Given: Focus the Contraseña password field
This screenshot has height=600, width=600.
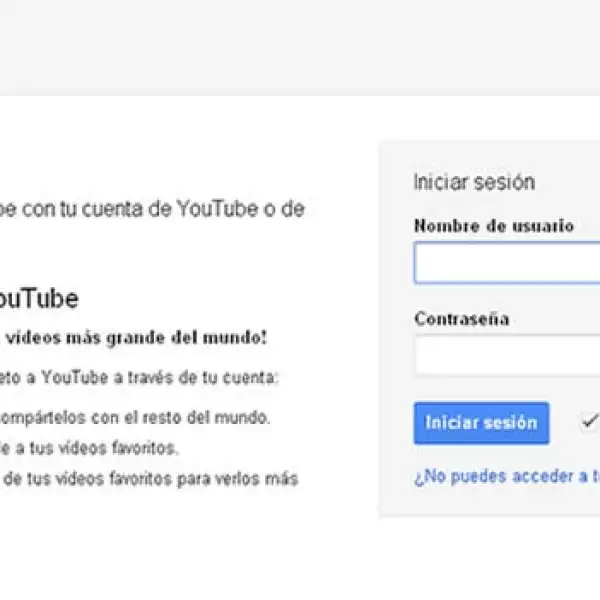Looking at the screenshot, I should tap(507, 355).
